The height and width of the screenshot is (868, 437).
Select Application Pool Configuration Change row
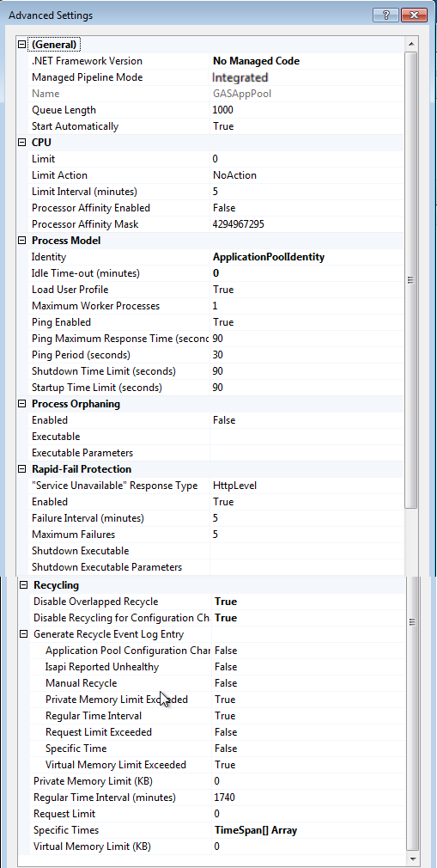click(218, 651)
